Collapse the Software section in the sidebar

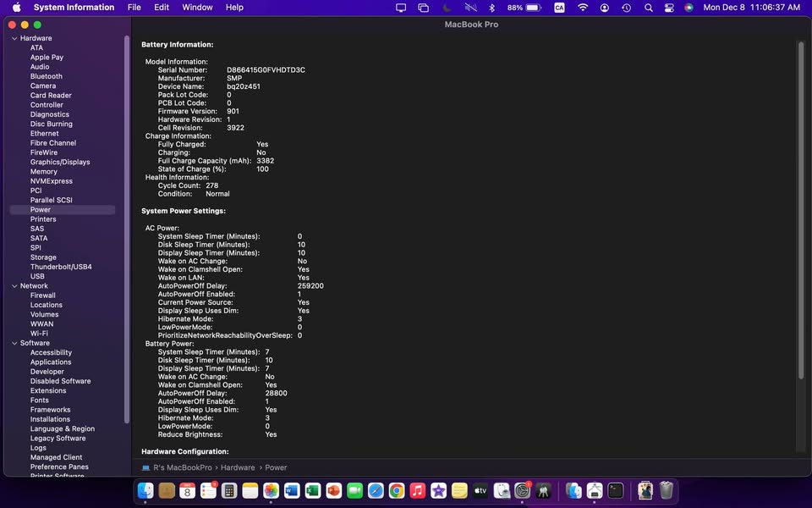tap(14, 343)
